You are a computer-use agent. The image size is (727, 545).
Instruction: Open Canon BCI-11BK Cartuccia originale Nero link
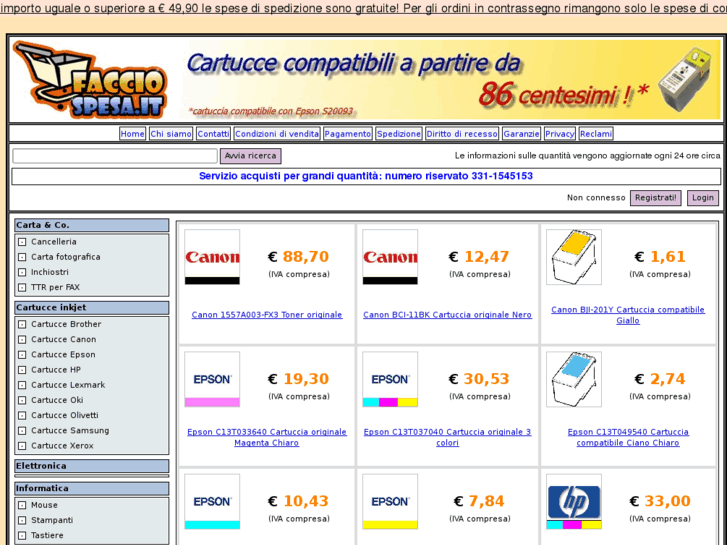tap(447, 315)
